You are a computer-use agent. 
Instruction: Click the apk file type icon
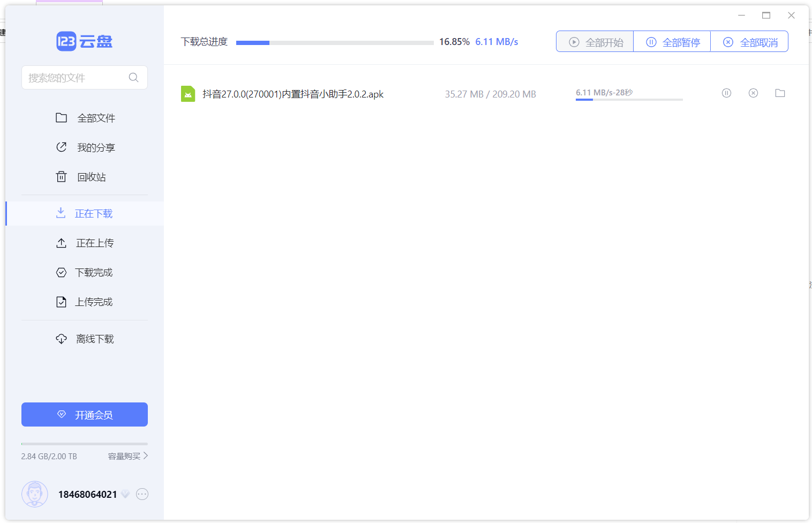click(188, 94)
